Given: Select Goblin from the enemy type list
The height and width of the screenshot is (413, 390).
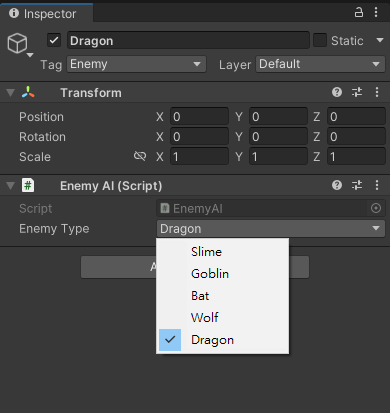Looking at the screenshot, I should click(222, 274).
